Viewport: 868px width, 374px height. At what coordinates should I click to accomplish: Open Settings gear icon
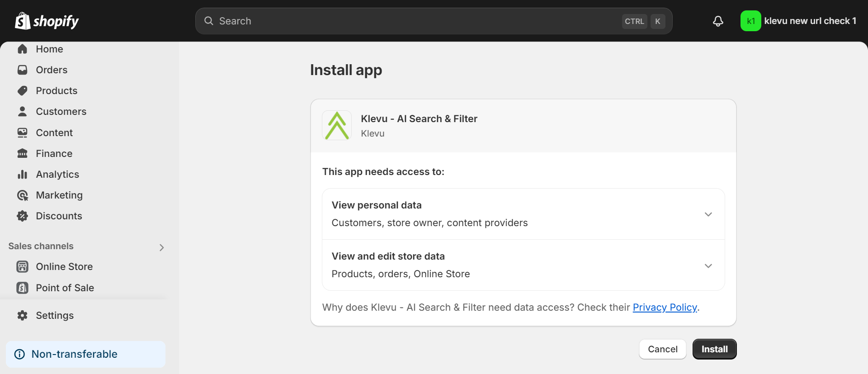(x=23, y=315)
